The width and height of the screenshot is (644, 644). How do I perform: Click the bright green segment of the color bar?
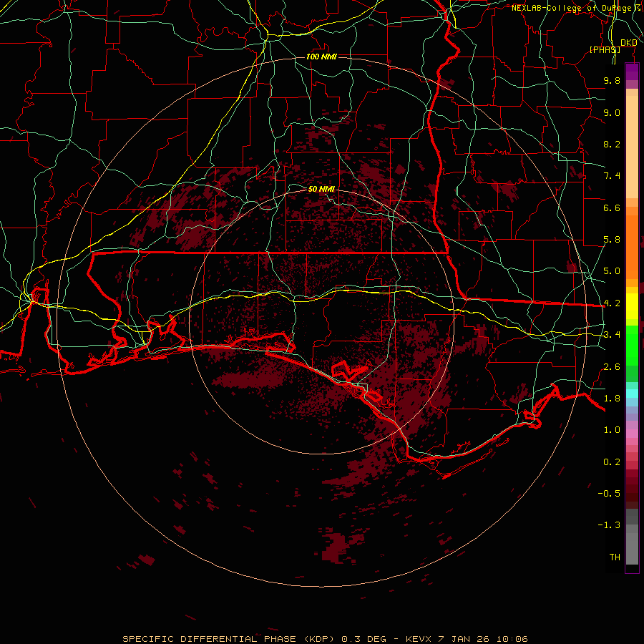tap(632, 345)
